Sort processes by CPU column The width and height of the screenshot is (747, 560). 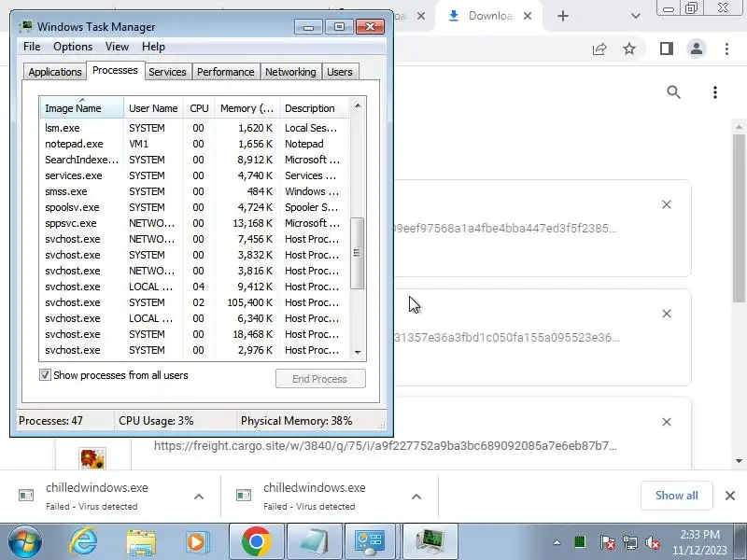coord(199,108)
